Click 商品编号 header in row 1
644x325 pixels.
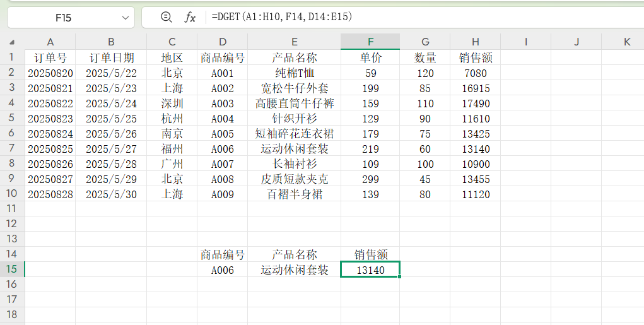coord(222,57)
